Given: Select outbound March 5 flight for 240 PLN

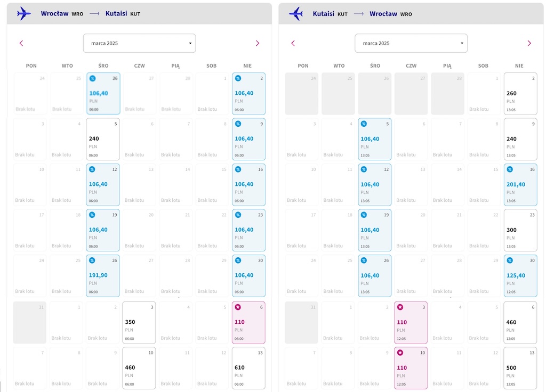Looking at the screenshot, I should pos(103,139).
